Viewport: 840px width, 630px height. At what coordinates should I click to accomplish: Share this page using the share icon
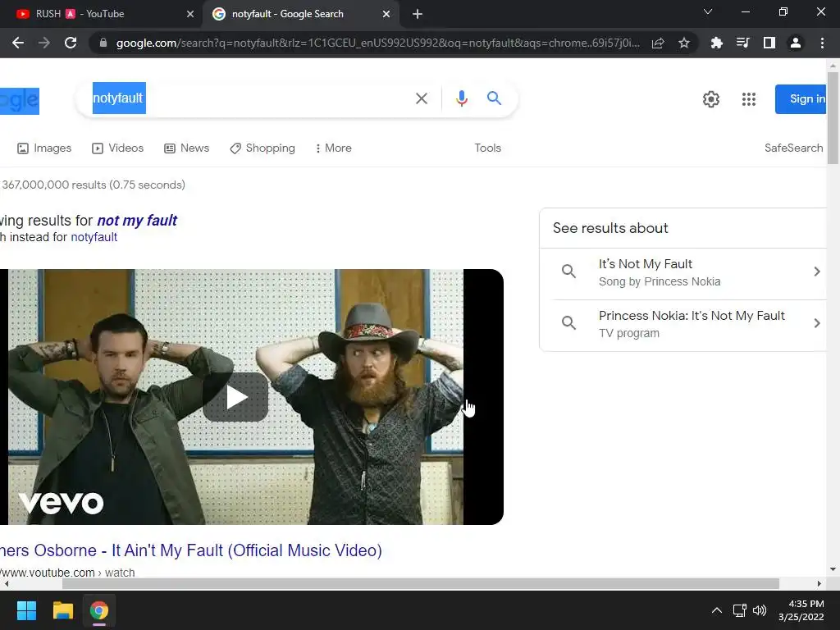pyautogui.click(x=658, y=43)
